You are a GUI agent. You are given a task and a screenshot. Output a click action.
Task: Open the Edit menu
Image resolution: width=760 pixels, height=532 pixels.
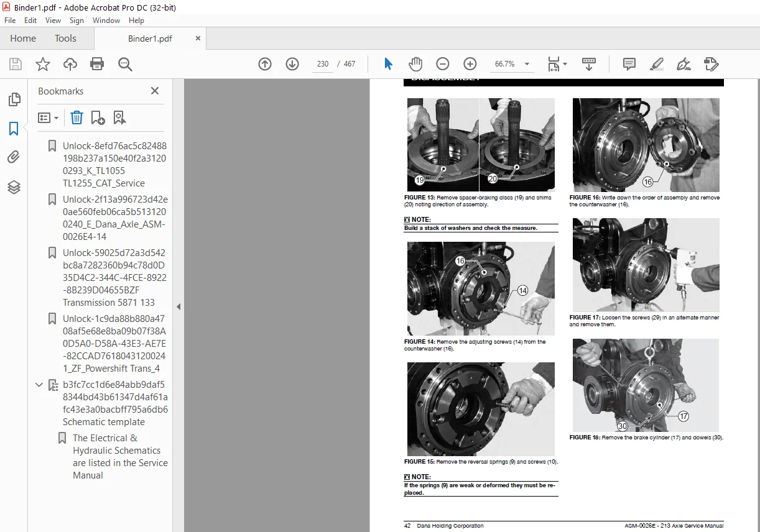point(30,21)
